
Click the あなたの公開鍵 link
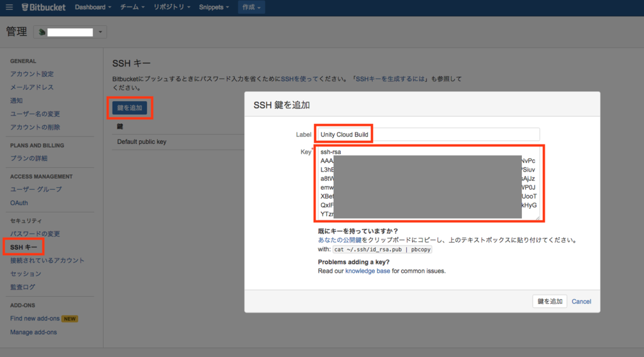(340, 240)
